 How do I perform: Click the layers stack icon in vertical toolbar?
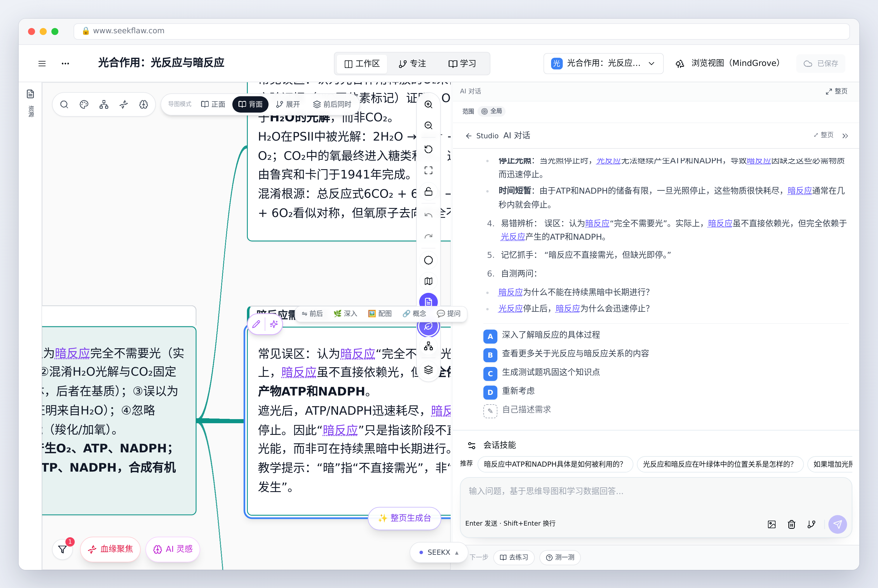pyautogui.click(x=428, y=370)
